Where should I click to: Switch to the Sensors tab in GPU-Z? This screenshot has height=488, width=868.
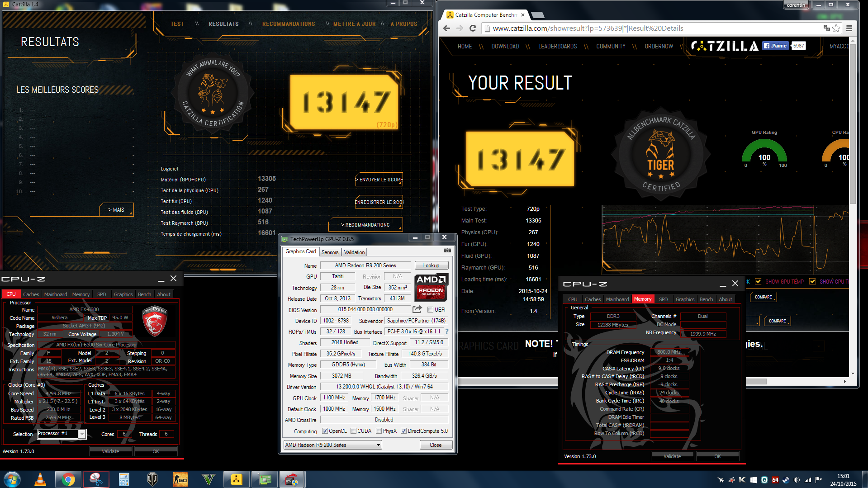pos(330,252)
